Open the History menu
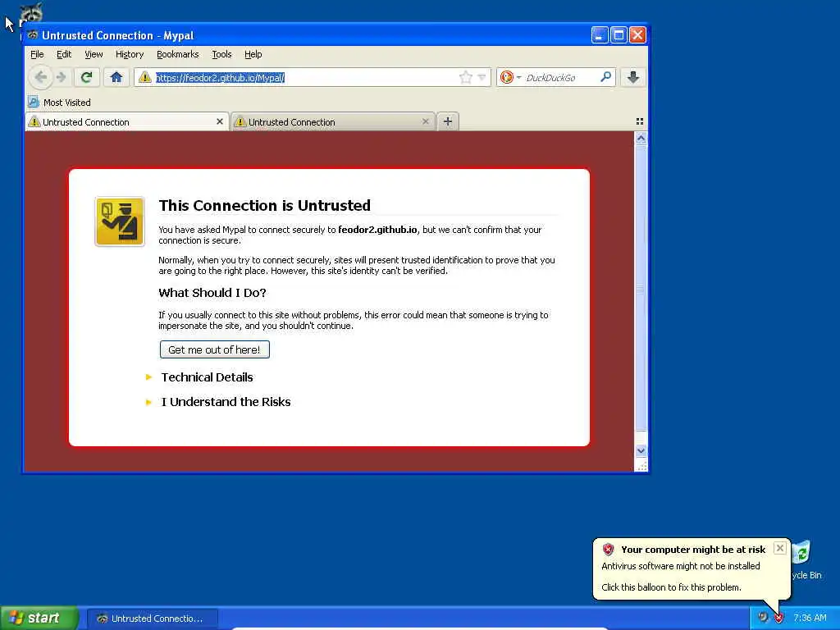Viewport: 840px width, 630px height. [130, 54]
